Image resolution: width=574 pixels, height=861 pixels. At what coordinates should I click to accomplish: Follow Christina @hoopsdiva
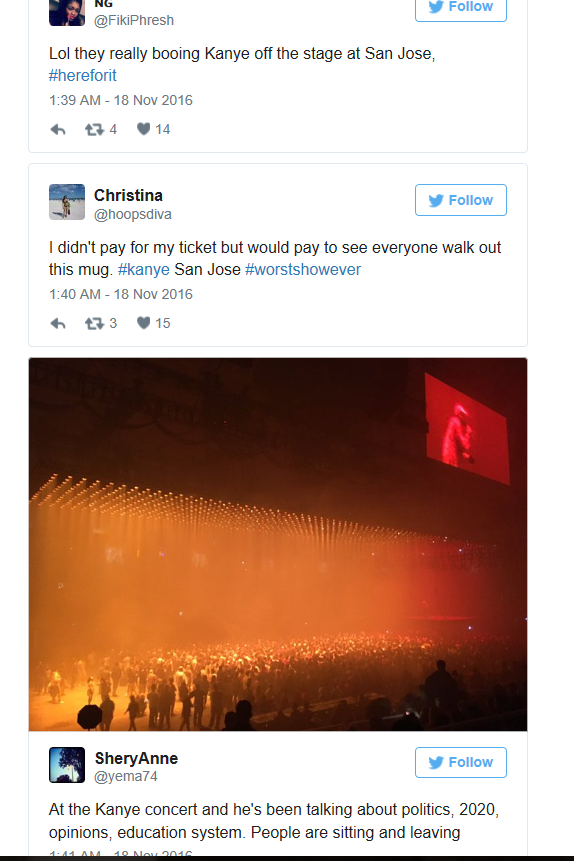pyautogui.click(x=461, y=200)
